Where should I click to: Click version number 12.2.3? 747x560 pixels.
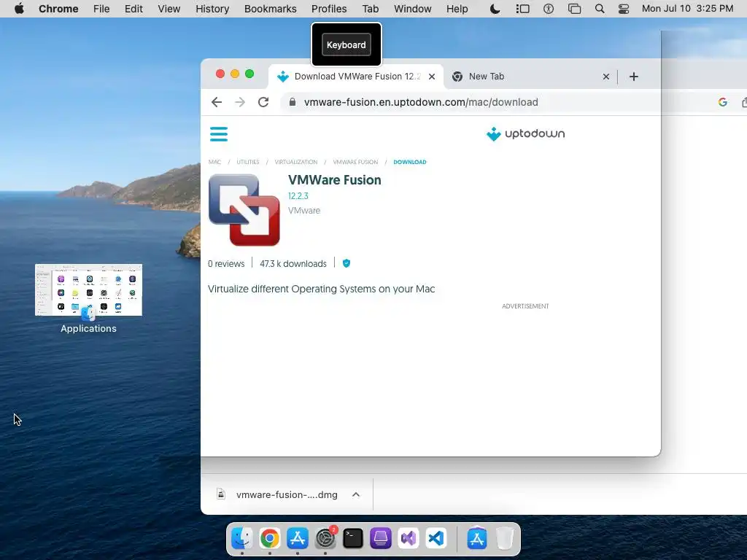(x=298, y=195)
